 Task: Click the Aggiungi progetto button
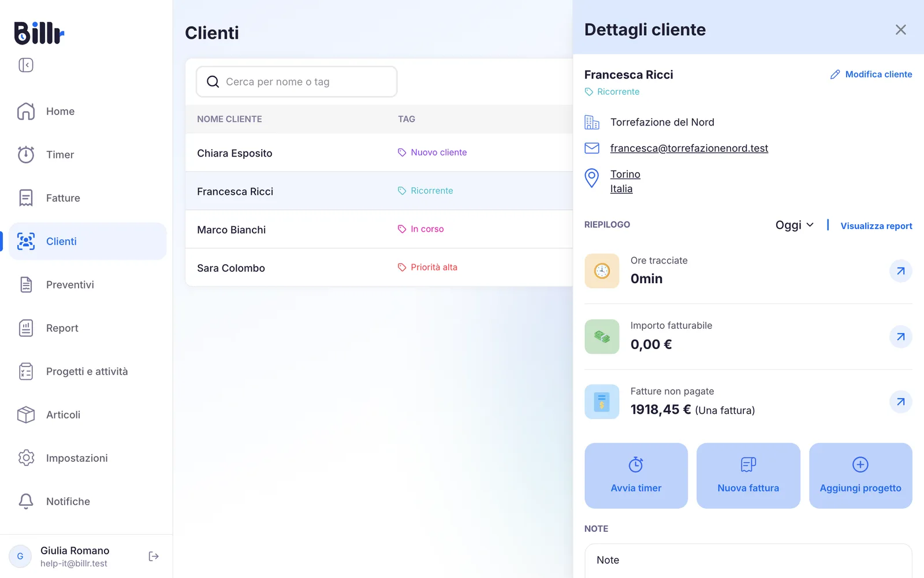point(860,476)
